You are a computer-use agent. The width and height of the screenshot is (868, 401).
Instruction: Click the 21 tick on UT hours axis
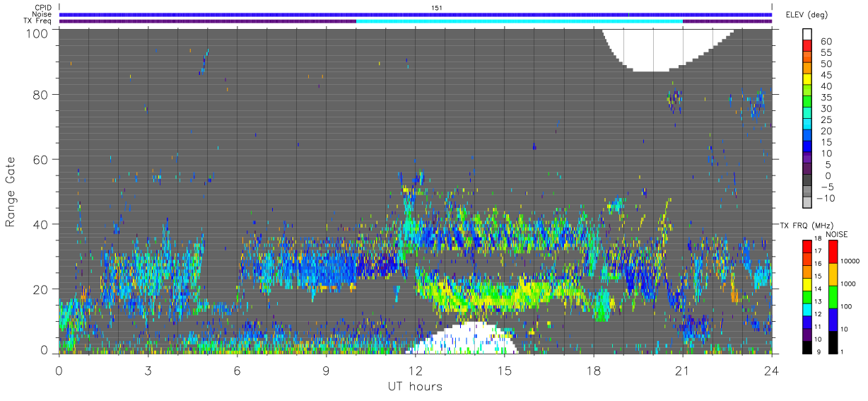(682, 370)
